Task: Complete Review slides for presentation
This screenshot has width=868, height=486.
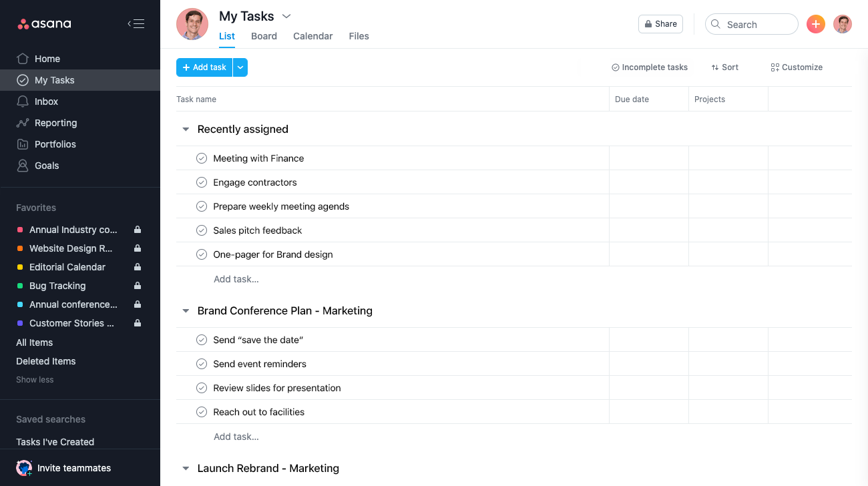Action: (202, 388)
